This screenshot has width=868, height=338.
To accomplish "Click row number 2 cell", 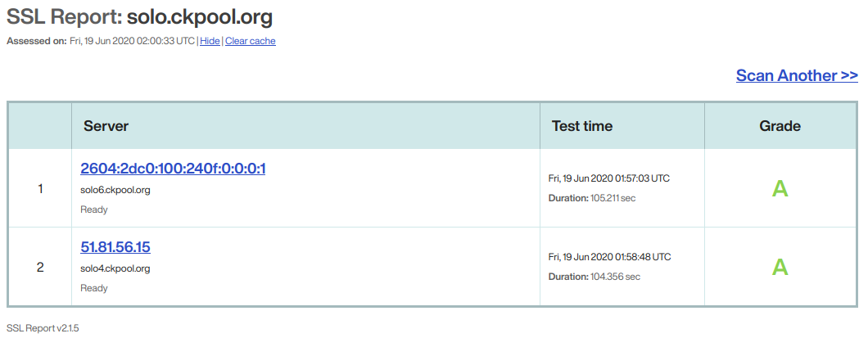I will pyautogui.click(x=40, y=267).
